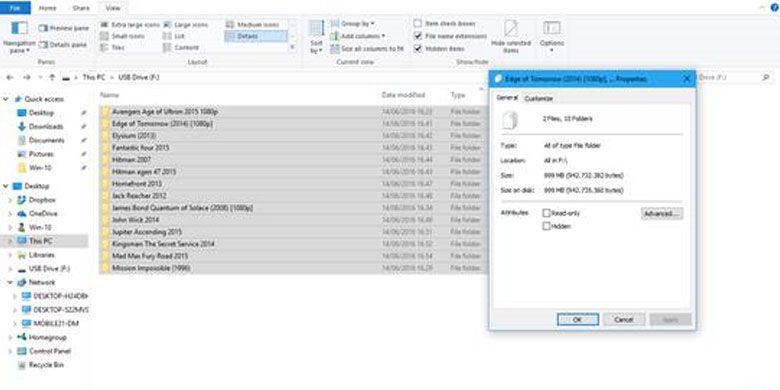
Task: Switch layout to List view
Action: click(175, 36)
